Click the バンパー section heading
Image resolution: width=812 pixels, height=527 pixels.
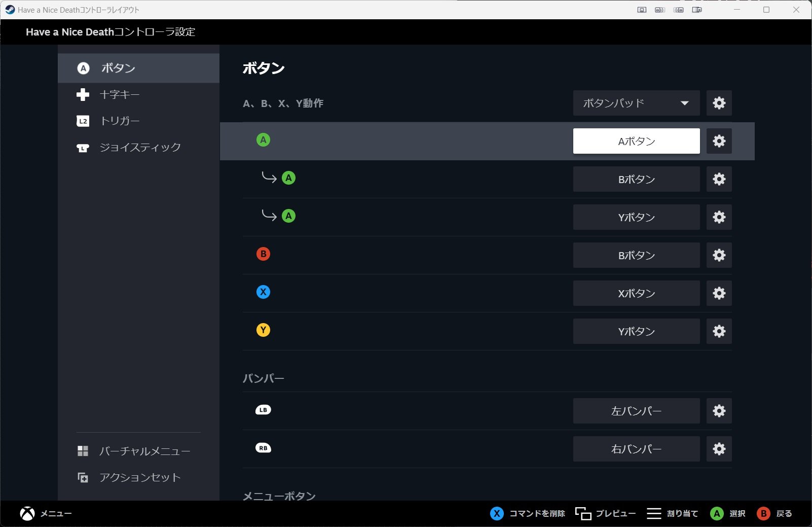(x=263, y=378)
